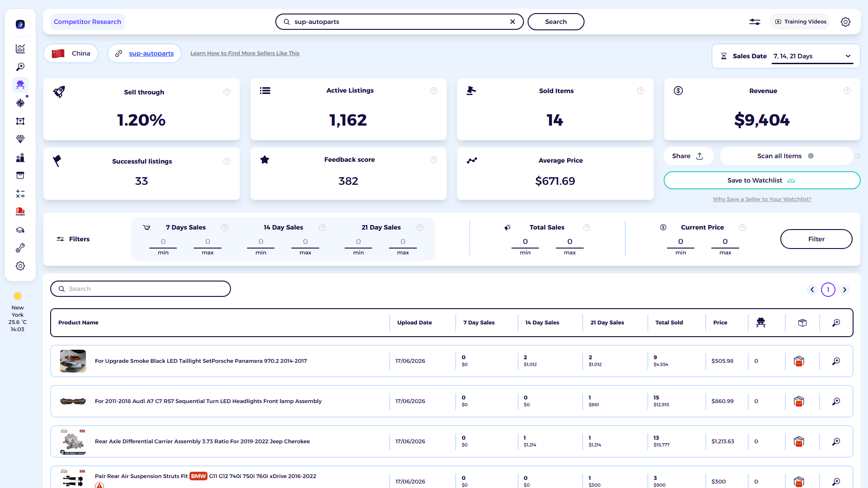Click the Sold Items help icon

(641, 91)
